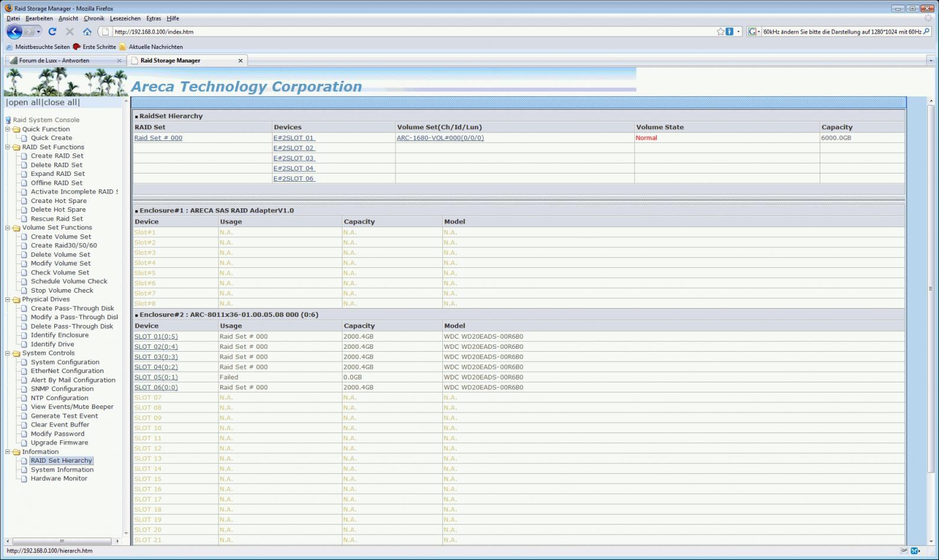Open System Information
The height and width of the screenshot is (560, 939).
click(62, 470)
